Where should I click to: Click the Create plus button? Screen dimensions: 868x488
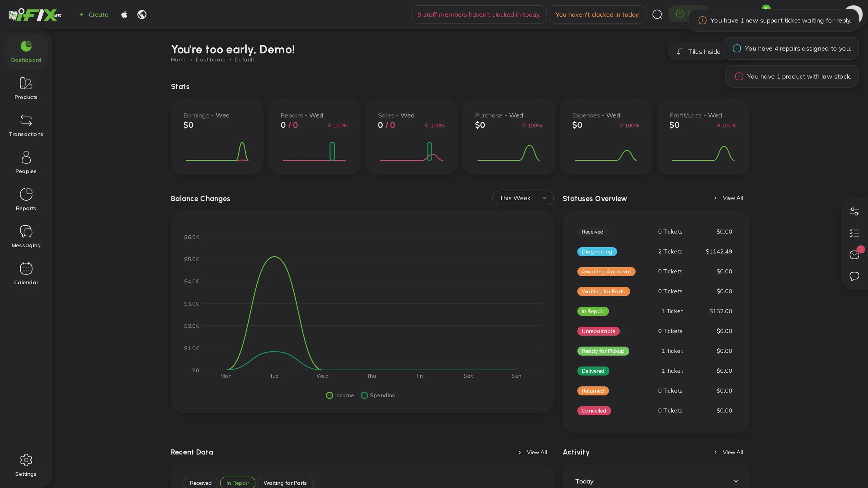coord(94,14)
